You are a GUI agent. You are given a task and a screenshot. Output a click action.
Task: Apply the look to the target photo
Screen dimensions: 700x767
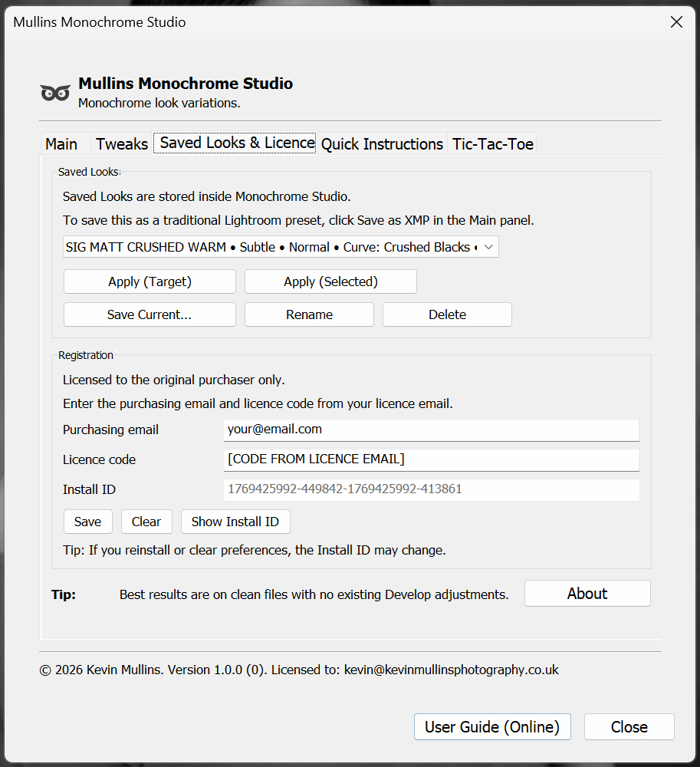[x=149, y=281]
